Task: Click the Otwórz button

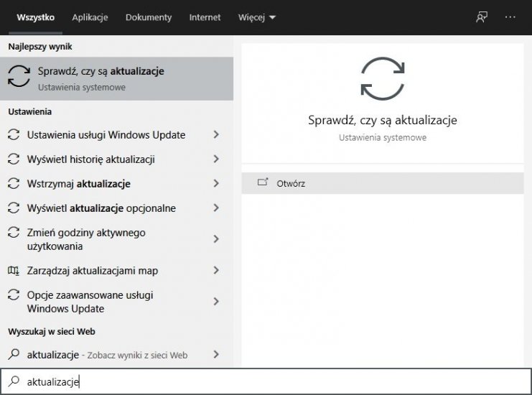Action: pyautogui.click(x=291, y=183)
